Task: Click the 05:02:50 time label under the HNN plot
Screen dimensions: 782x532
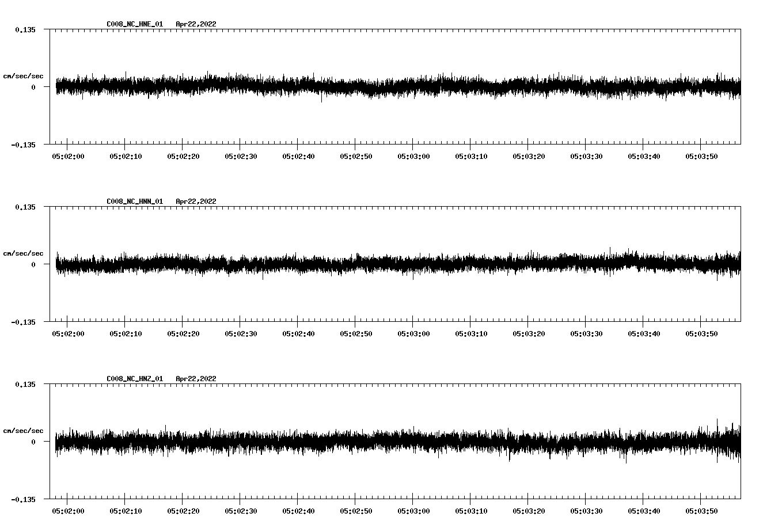Action: (x=356, y=333)
